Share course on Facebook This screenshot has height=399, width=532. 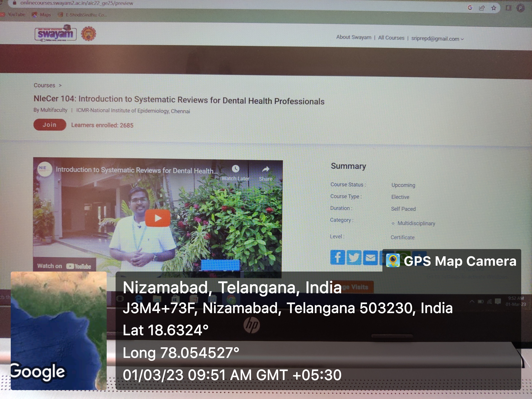click(338, 257)
